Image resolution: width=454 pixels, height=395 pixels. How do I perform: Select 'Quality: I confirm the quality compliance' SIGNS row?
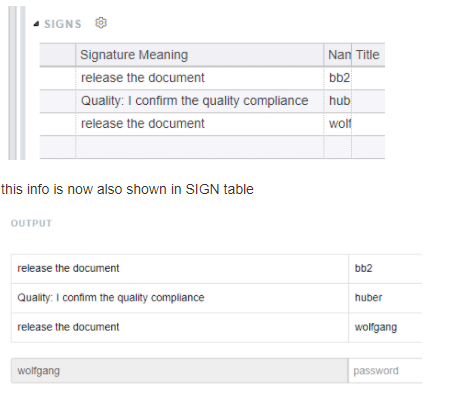[x=212, y=101]
